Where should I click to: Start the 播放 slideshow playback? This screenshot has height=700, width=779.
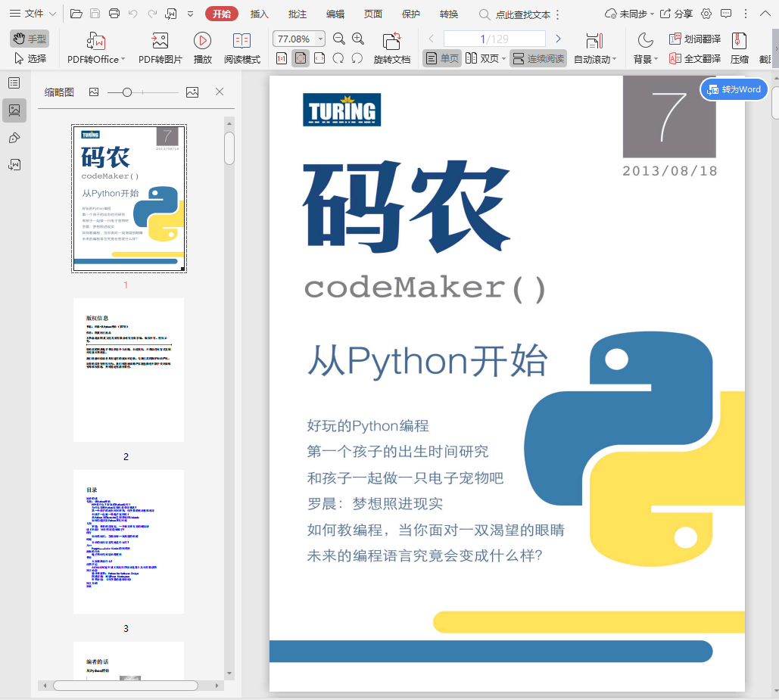[x=203, y=48]
